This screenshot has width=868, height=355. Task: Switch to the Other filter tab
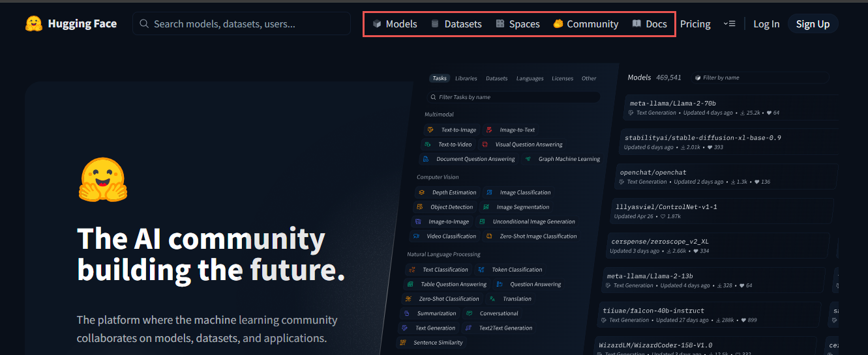(x=589, y=78)
